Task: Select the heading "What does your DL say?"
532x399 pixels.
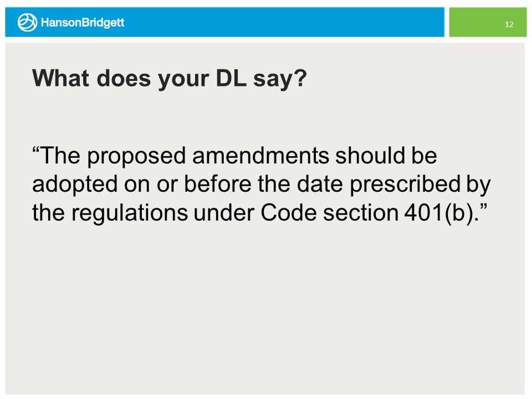Action: coord(170,79)
